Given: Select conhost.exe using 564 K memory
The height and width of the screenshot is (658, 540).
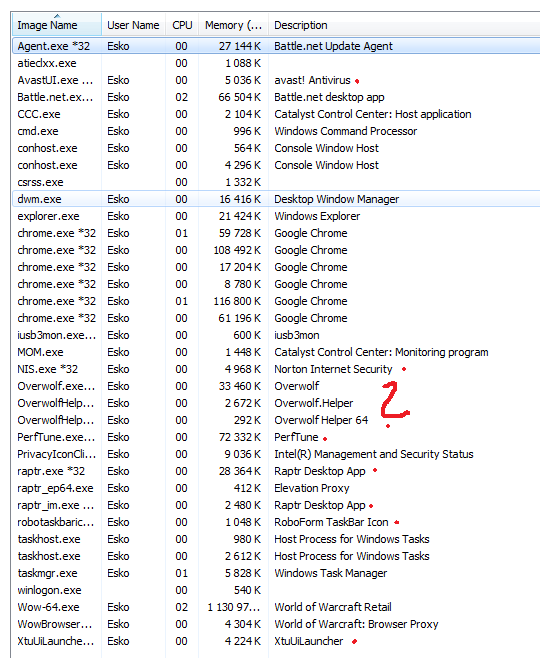Looking at the screenshot, I should 276,148.
